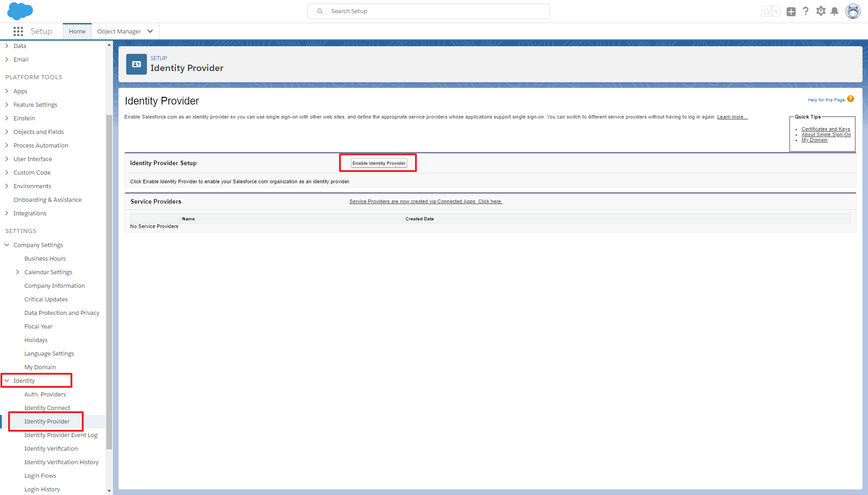This screenshot has width=868, height=495.
Task: Expand Calendar Settings
Action: click(18, 272)
